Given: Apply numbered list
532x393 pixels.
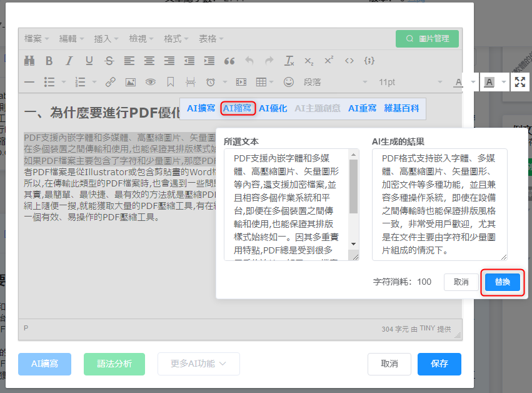Looking at the screenshot, I should (x=81, y=82).
